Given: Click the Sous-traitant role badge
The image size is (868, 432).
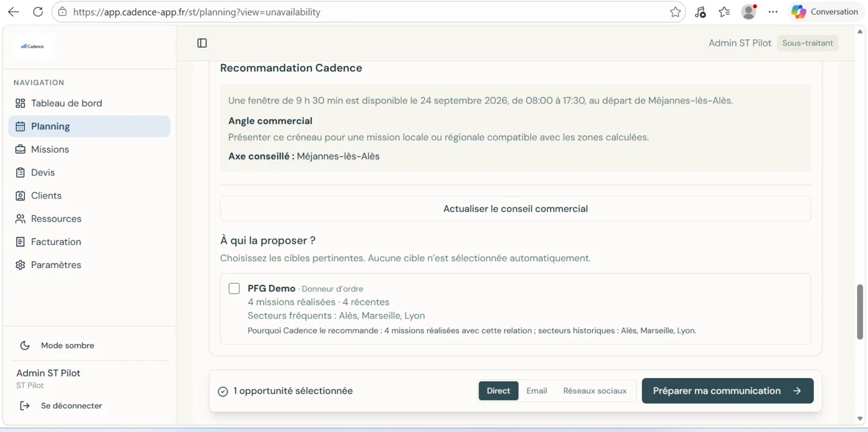Looking at the screenshot, I should pyautogui.click(x=808, y=43).
